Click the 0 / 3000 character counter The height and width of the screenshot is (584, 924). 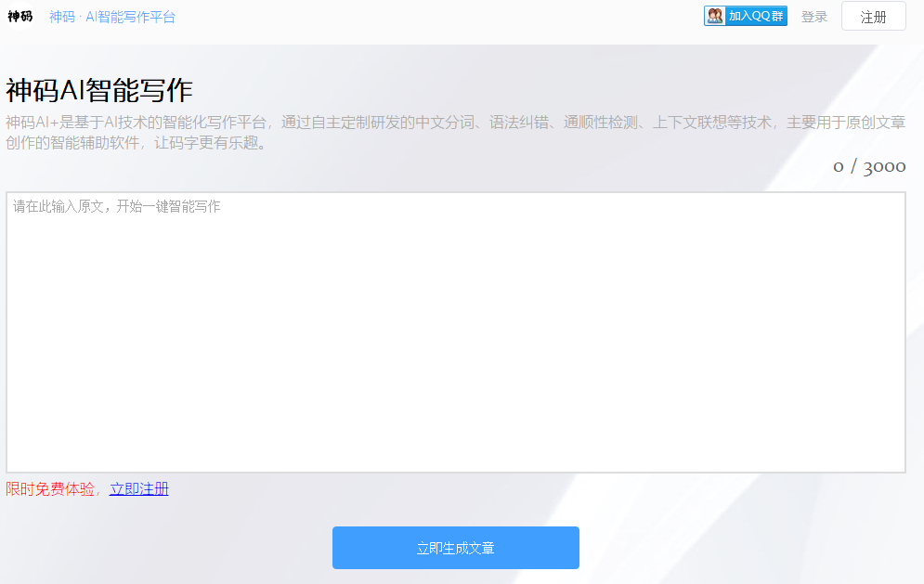click(x=869, y=167)
